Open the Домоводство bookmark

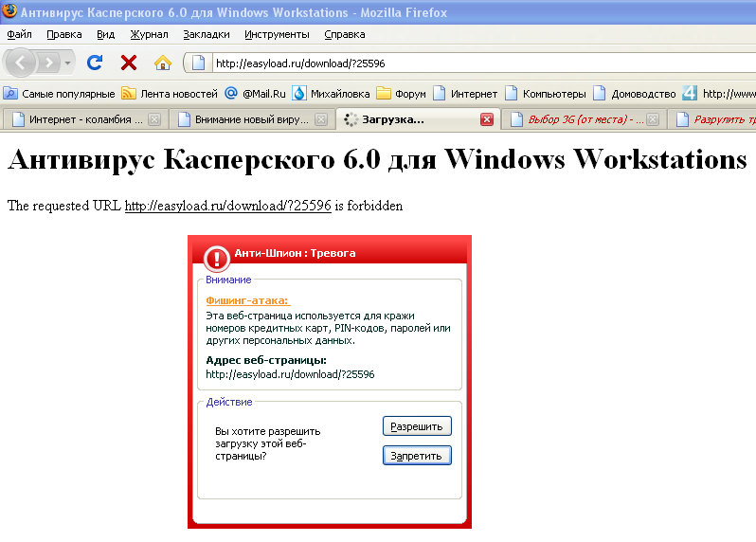tap(635, 94)
